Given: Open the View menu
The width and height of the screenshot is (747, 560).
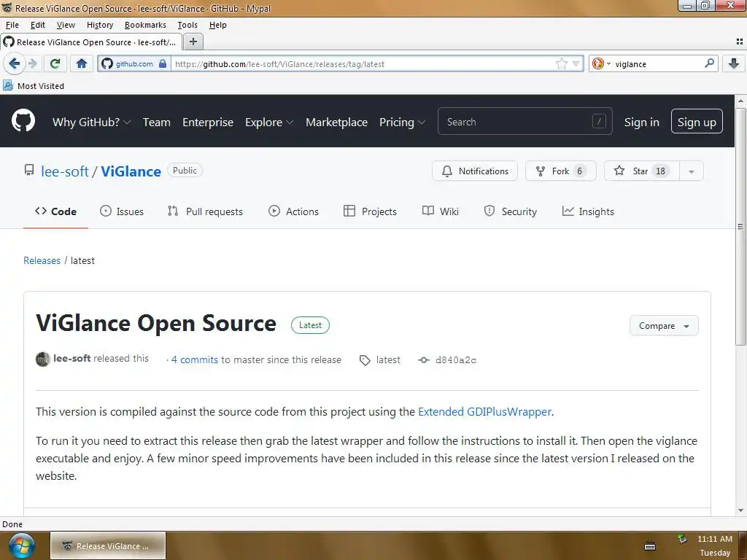Looking at the screenshot, I should (66, 25).
